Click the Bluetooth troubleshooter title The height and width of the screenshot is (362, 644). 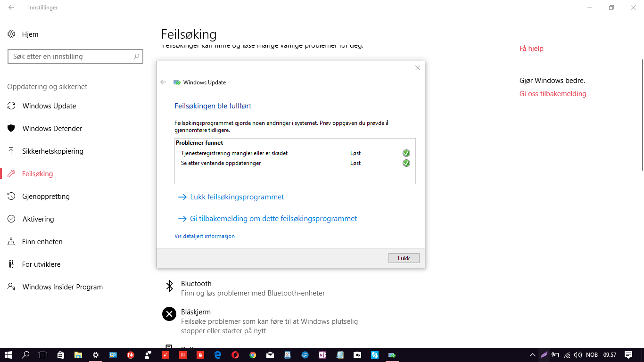pyautogui.click(x=196, y=284)
